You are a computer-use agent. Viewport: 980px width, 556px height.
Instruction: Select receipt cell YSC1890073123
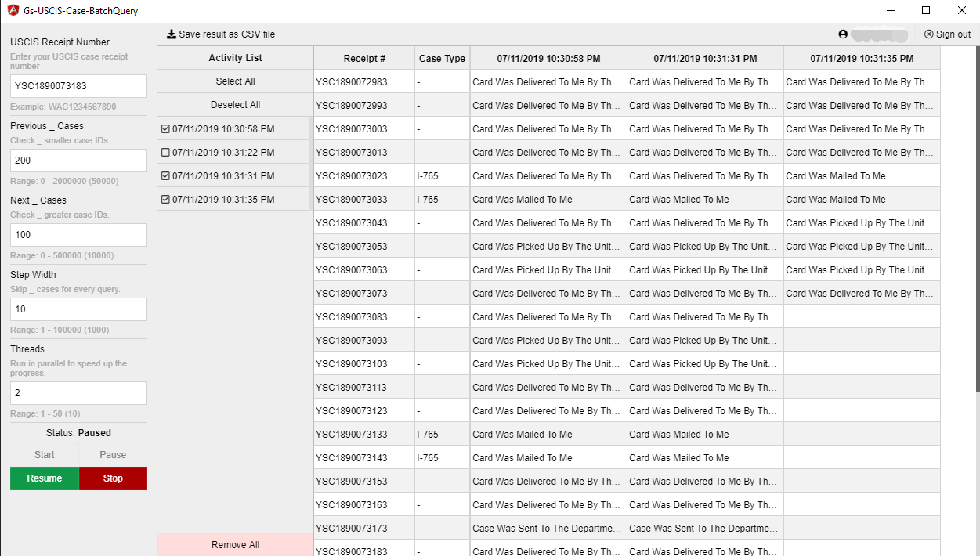[x=364, y=411]
